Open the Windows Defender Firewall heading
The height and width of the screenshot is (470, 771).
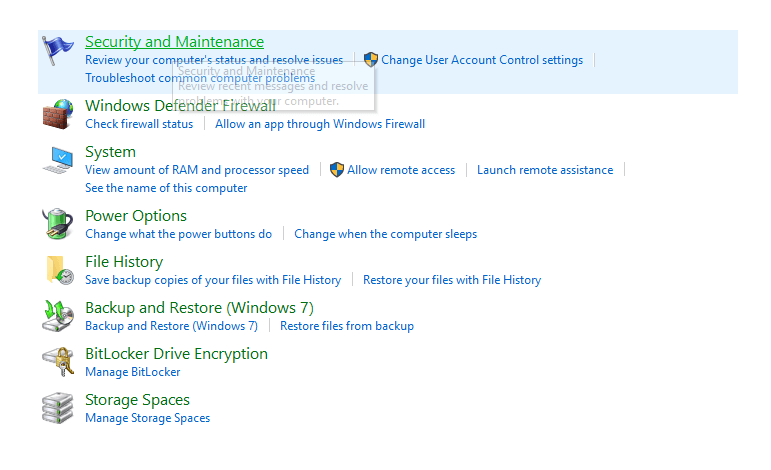(180, 106)
